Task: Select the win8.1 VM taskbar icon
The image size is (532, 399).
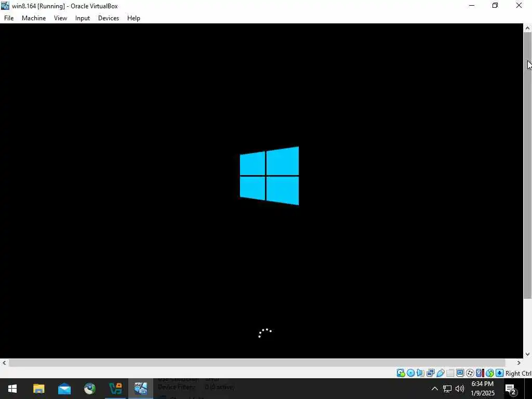Action: coord(140,389)
